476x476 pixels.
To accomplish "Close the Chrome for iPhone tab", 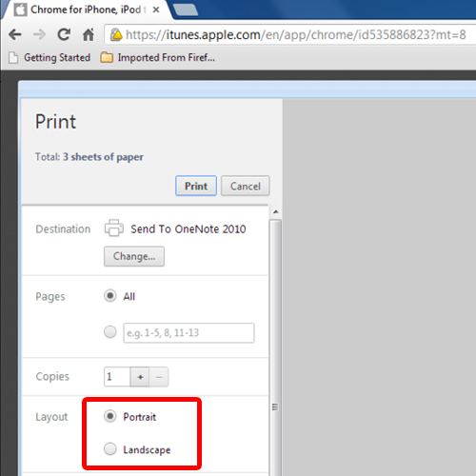I will click(x=156, y=10).
